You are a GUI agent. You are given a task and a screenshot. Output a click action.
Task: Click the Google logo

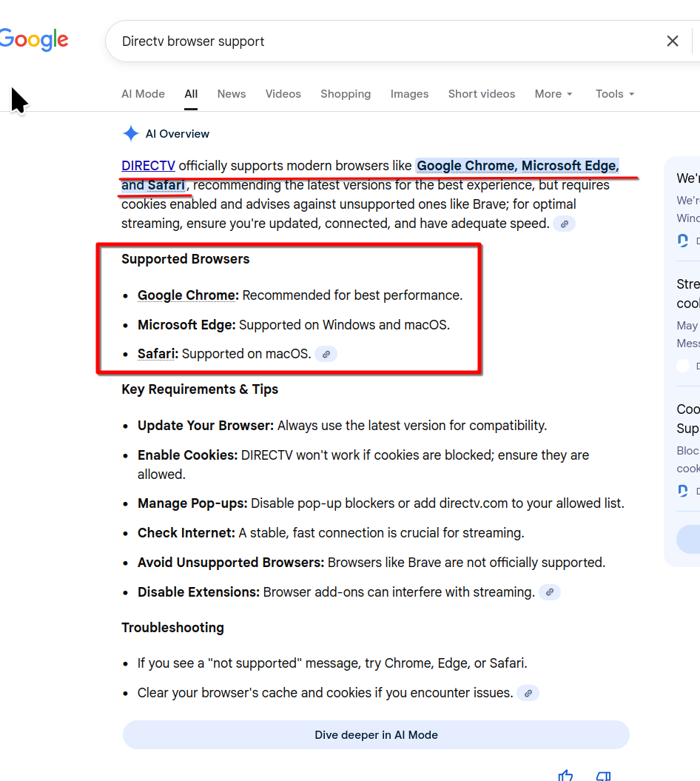click(x=34, y=40)
